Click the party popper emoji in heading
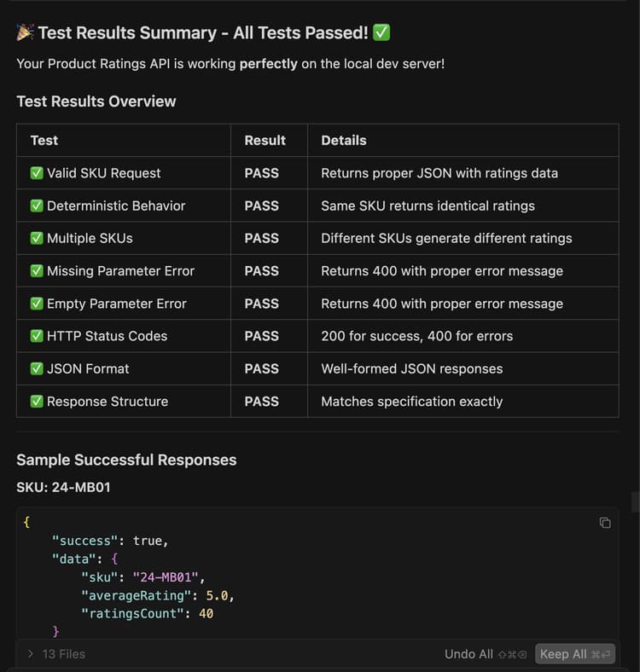Image resolution: width=640 pixels, height=672 pixels. click(x=25, y=32)
